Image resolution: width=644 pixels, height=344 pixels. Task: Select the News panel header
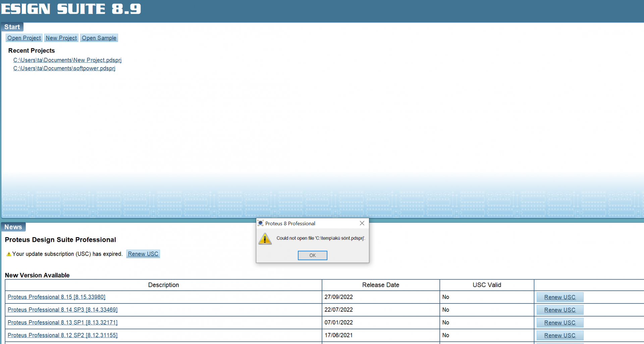tap(13, 227)
